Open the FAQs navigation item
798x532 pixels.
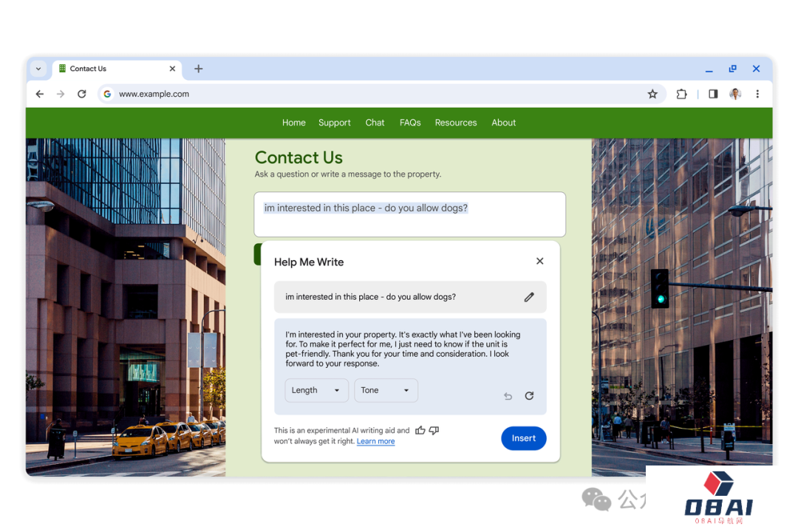click(x=410, y=123)
